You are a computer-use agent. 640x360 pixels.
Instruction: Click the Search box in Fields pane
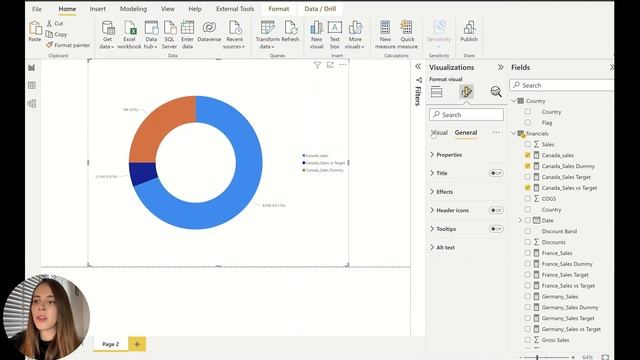(562, 85)
